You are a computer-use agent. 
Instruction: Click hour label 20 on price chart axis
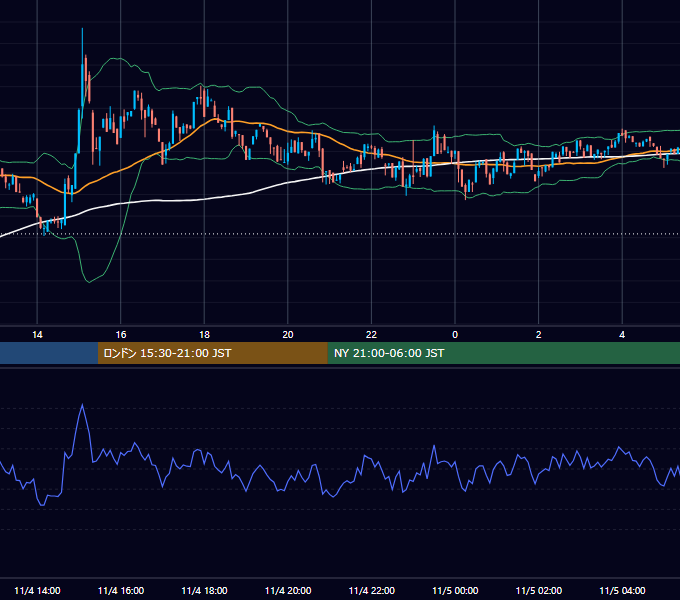tap(288, 335)
